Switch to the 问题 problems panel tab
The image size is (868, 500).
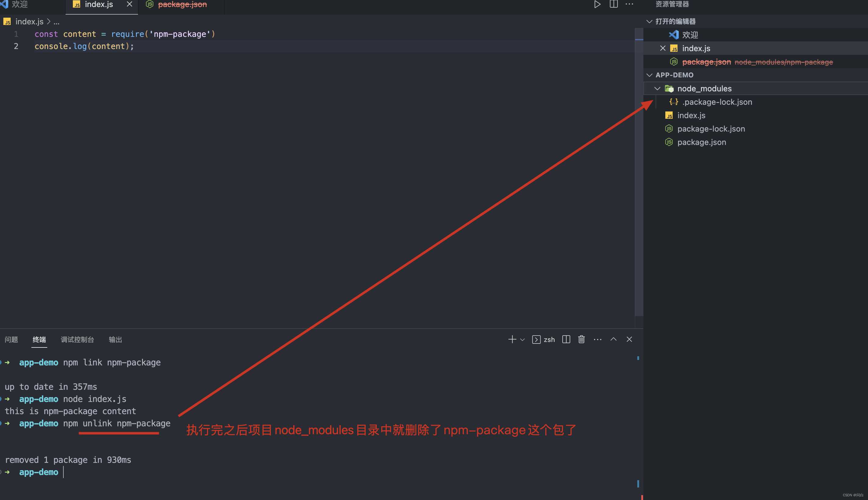pos(11,339)
